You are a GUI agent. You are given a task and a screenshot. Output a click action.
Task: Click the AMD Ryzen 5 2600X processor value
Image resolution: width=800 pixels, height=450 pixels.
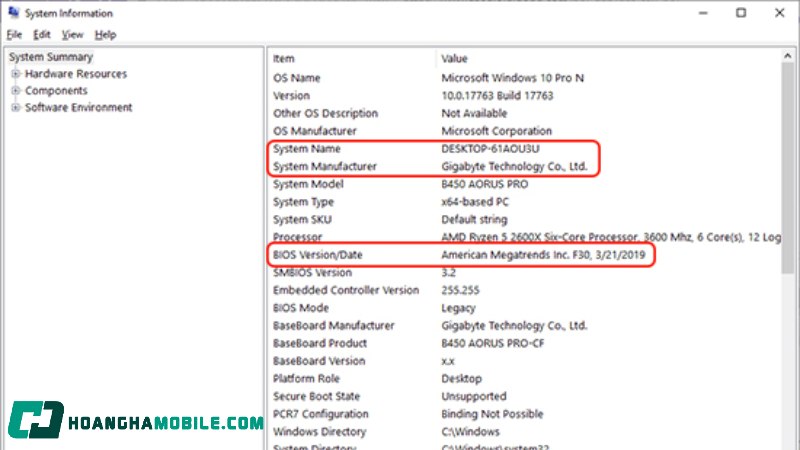tap(611, 237)
